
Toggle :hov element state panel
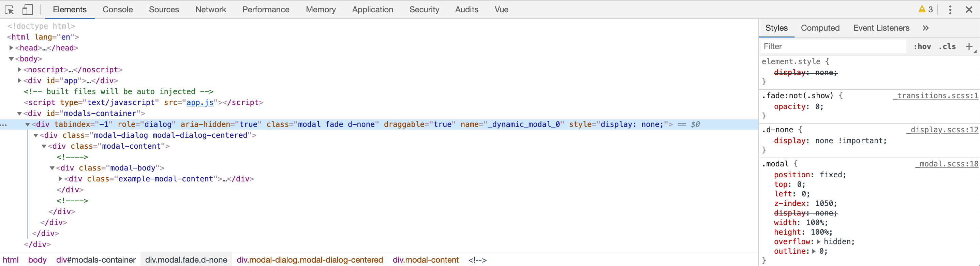[922, 46]
